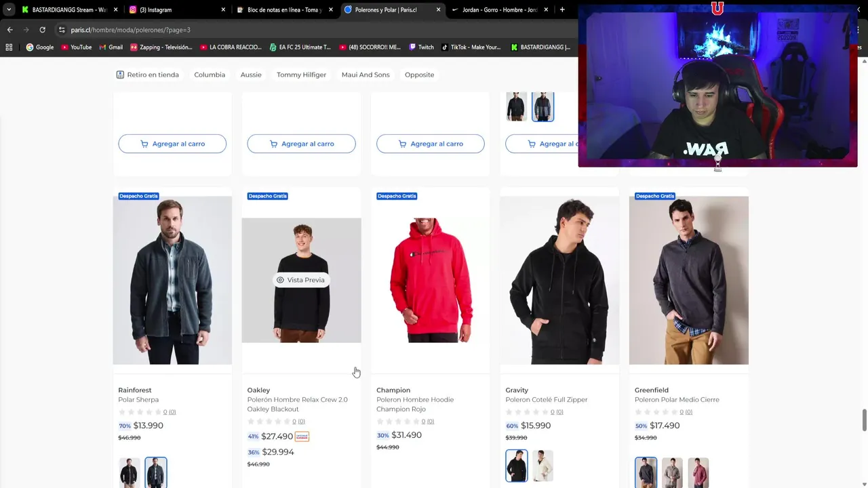Open the Chrome apps grid icon
The height and width of the screenshot is (488, 868).
[9, 47]
